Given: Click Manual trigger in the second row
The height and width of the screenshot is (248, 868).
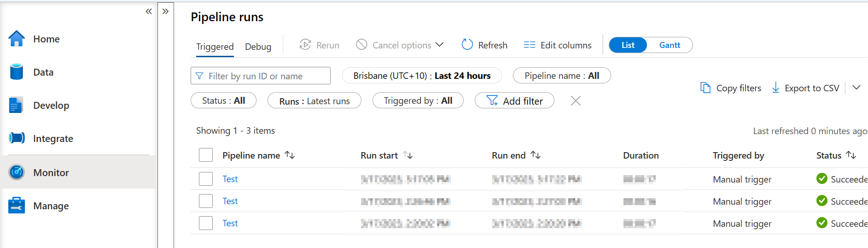Looking at the screenshot, I should pyautogui.click(x=742, y=201).
